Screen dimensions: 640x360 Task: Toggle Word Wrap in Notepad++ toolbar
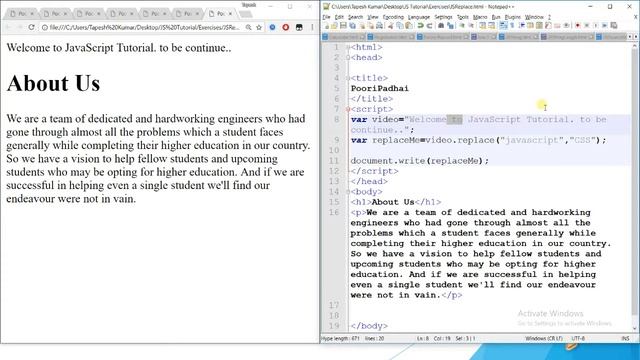[503, 26]
